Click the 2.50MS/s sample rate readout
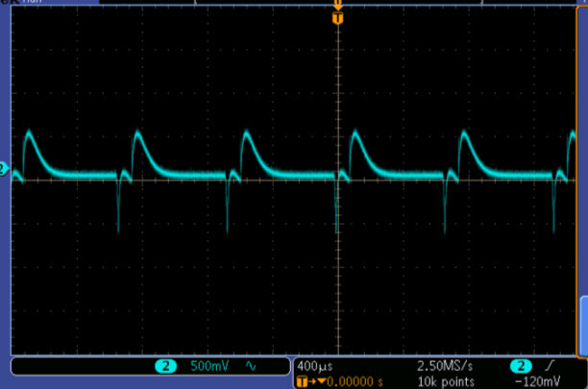 tap(445, 366)
